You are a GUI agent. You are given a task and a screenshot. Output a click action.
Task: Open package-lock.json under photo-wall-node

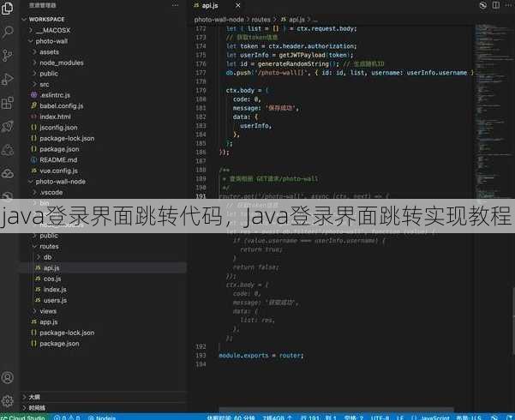coord(67,333)
